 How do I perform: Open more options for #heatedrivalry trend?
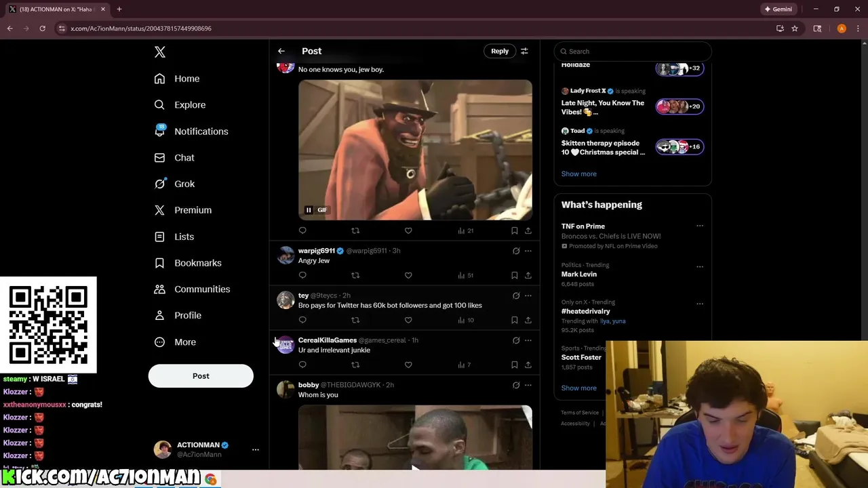(700, 304)
